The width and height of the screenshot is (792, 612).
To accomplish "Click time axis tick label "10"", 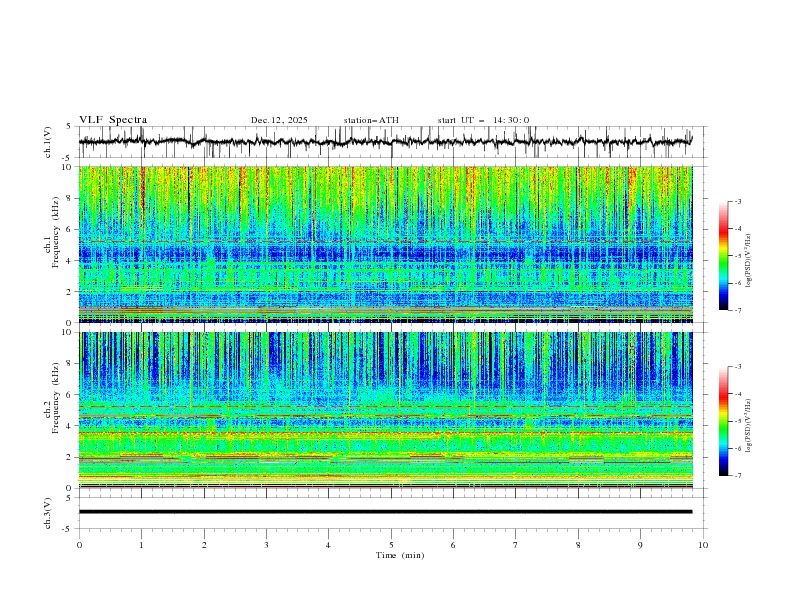I will [703, 545].
